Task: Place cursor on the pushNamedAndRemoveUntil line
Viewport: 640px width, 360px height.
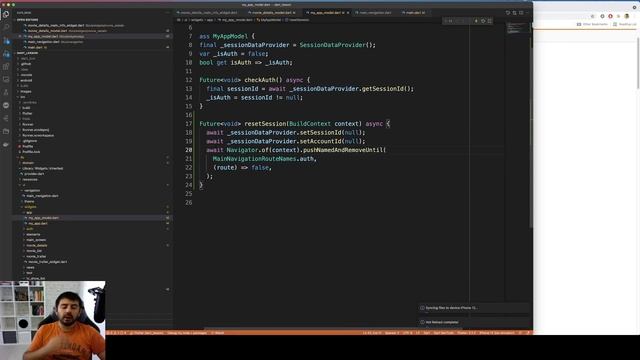Action: tap(296, 150)
